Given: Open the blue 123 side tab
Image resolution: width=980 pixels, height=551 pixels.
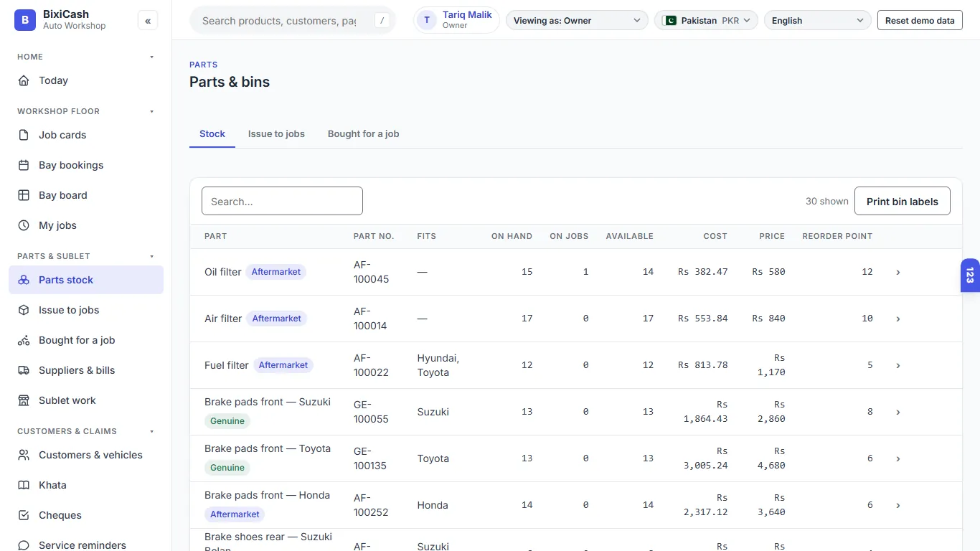Looking at the screenshot, I should (x=970, y=275).
